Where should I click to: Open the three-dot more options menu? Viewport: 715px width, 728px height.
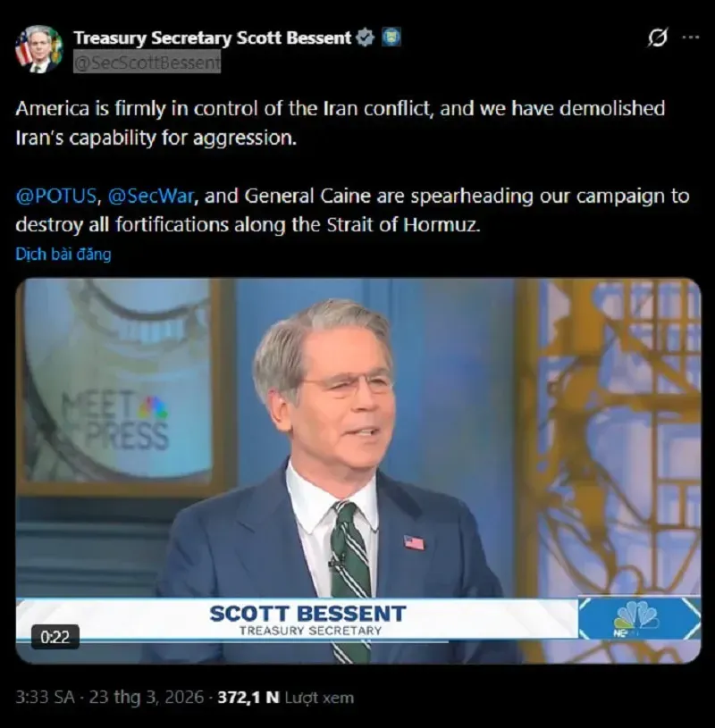point(691,38)
